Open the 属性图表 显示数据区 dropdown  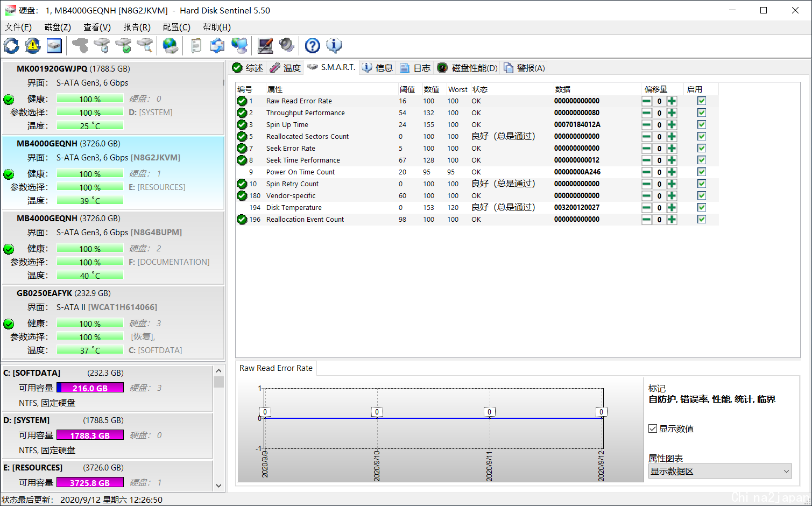[x=720, y=472]
